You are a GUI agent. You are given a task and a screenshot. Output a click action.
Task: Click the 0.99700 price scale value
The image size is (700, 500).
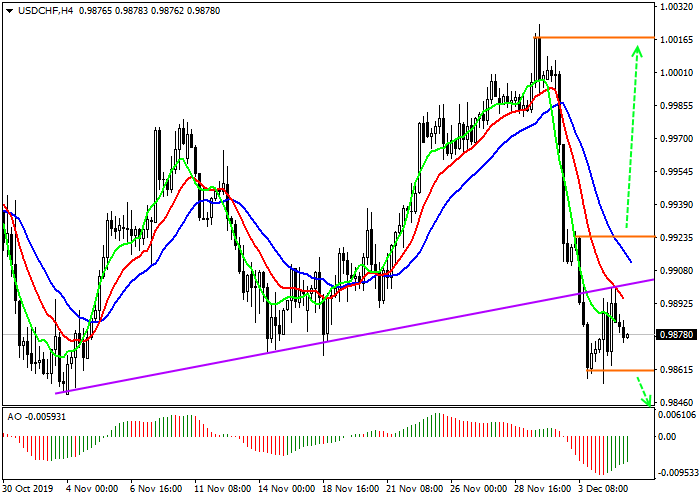click(x=677, y=139)
